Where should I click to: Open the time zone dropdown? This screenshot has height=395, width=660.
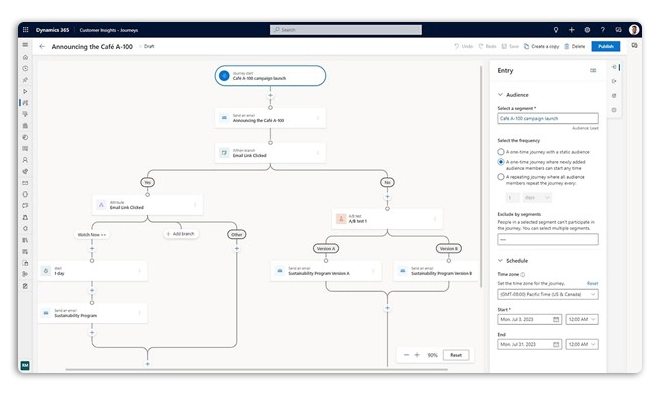[x=548, y=294]
